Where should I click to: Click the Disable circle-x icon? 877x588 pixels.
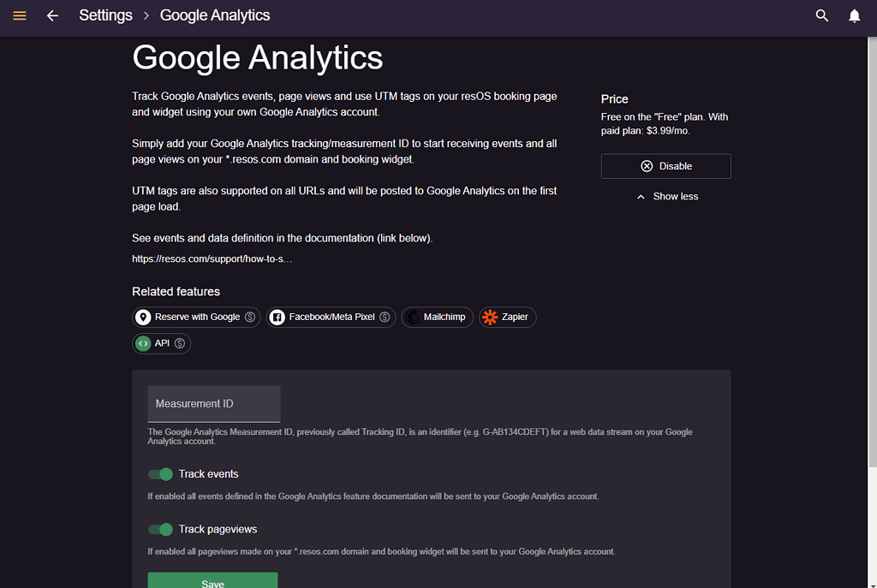(x=647, y=166)
